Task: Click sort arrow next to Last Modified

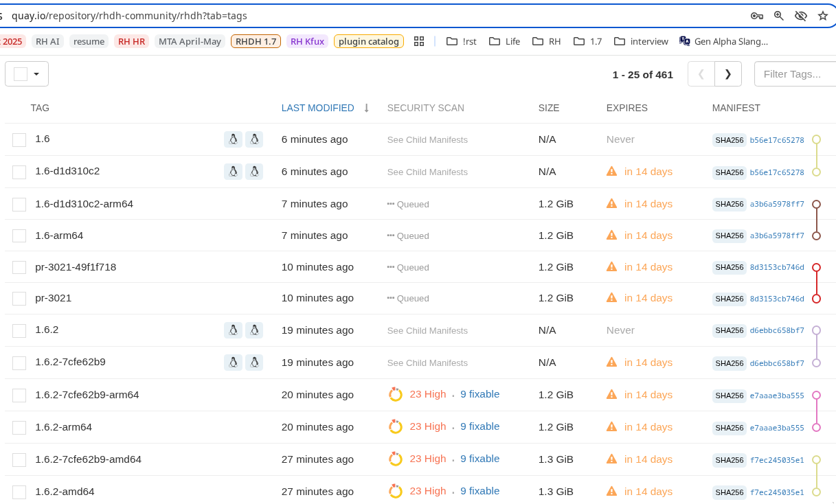Action: tap(367, 108)
